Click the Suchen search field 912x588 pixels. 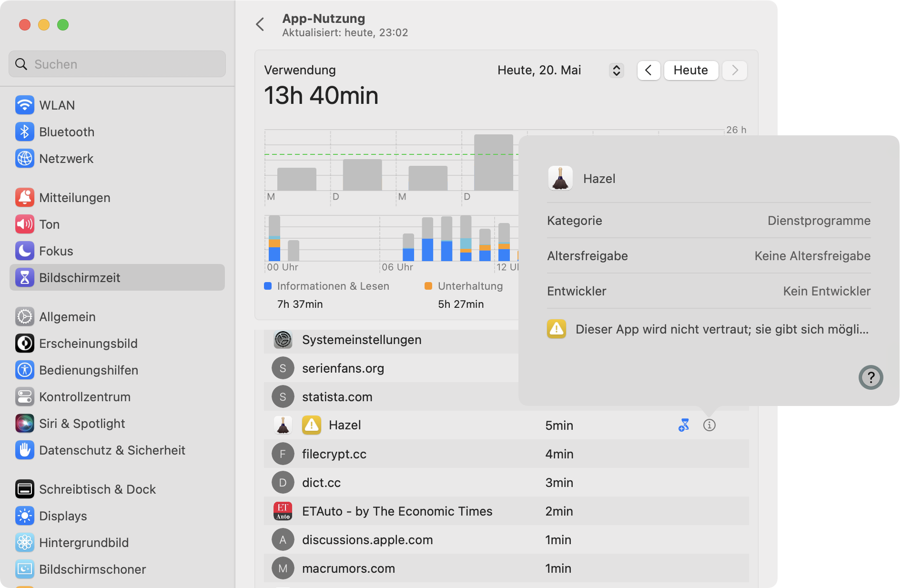point(117,64)
